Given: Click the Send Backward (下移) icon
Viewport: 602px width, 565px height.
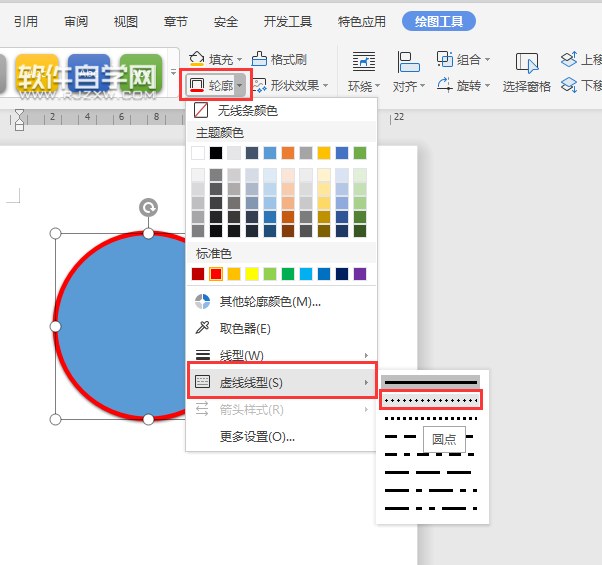Looking at the screenshot, I should (x=569, y=85).
